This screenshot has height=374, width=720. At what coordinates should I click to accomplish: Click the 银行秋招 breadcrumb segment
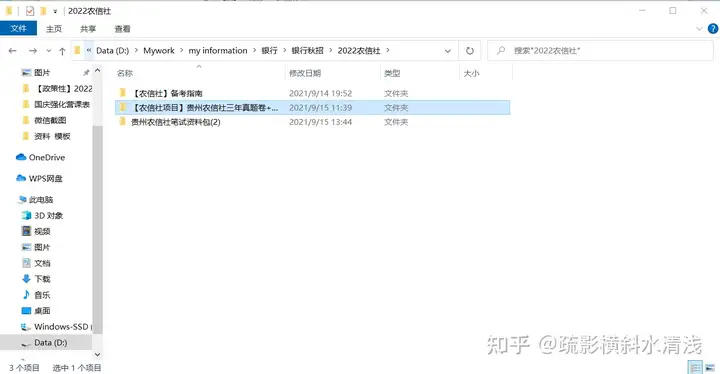[x=307, y=51]
